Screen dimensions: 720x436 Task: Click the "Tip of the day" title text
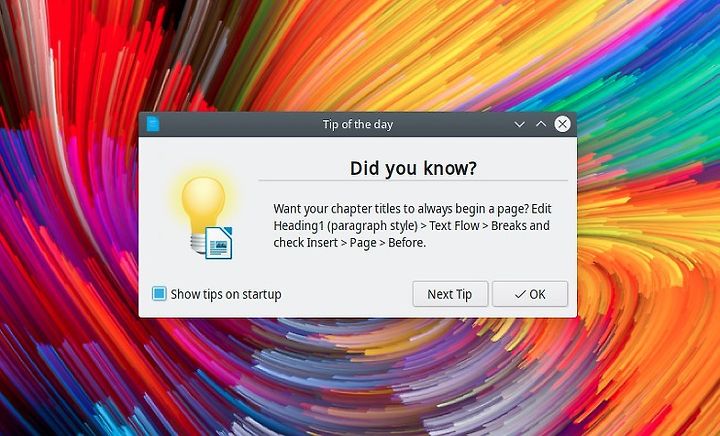coord(358,124)
